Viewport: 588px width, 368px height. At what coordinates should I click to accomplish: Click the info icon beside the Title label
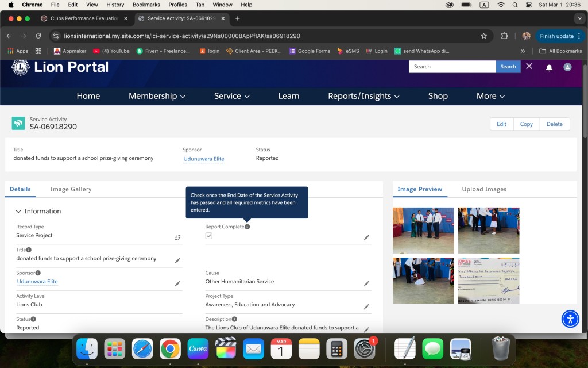[x=29, y=250]
